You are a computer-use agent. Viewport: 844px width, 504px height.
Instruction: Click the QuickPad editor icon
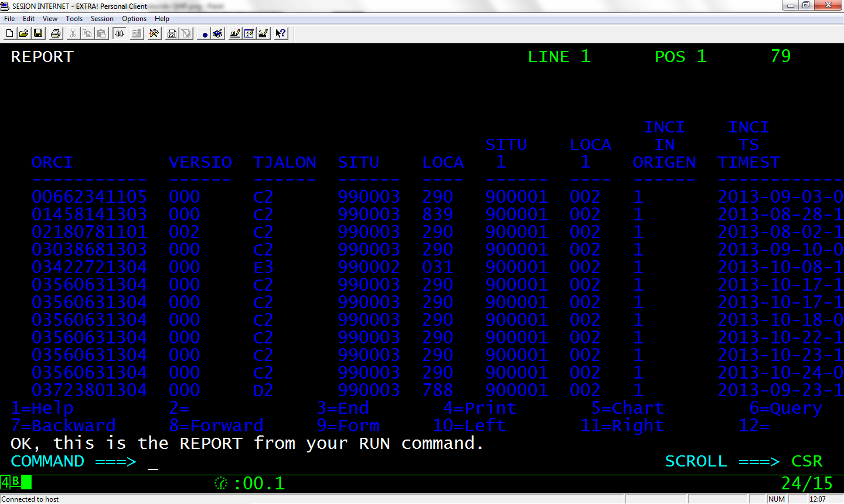[249, 33]
